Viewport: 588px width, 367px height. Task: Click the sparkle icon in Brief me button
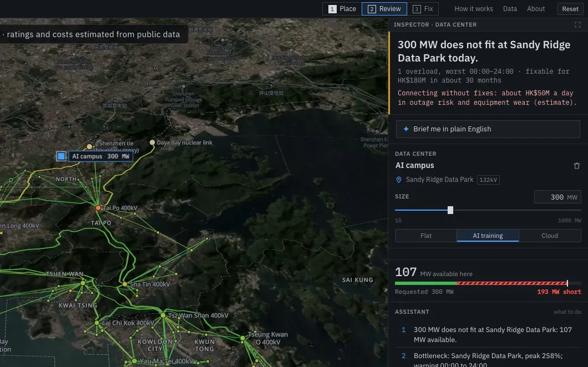click(405, 129)
